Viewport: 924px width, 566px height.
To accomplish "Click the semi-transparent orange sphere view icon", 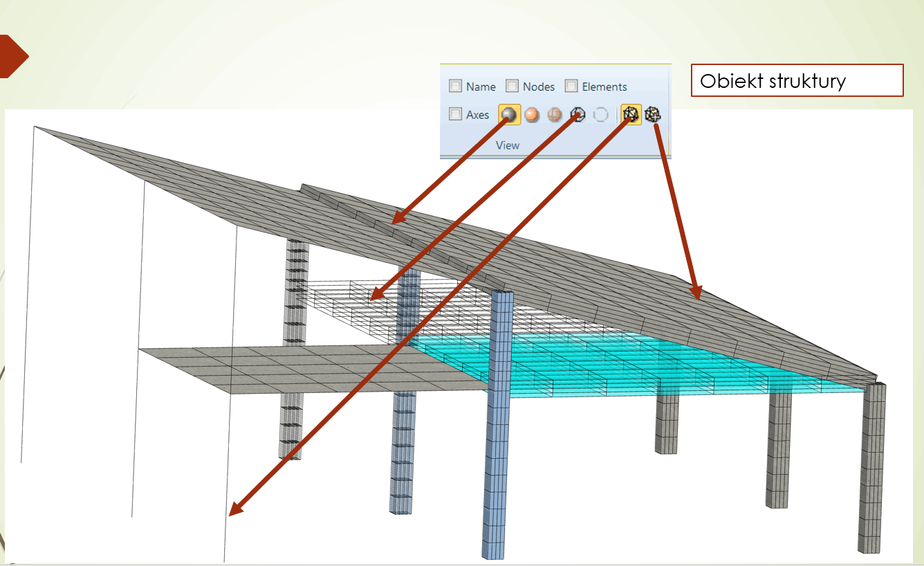I will pos(554,115).
